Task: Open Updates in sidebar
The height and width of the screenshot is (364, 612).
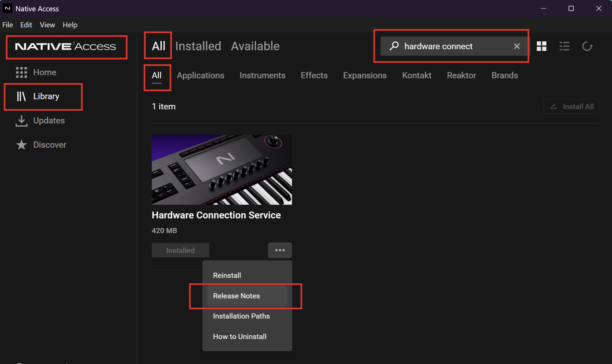Action: (49, 121)
